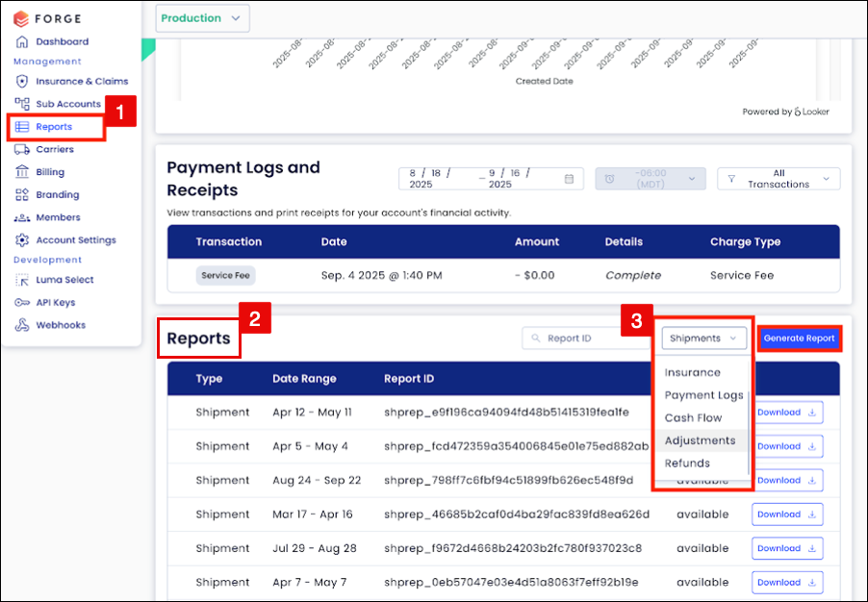The image size is (868, 602).
Task: Open Billing bank icon in sidebar
Action: (22, 172)
